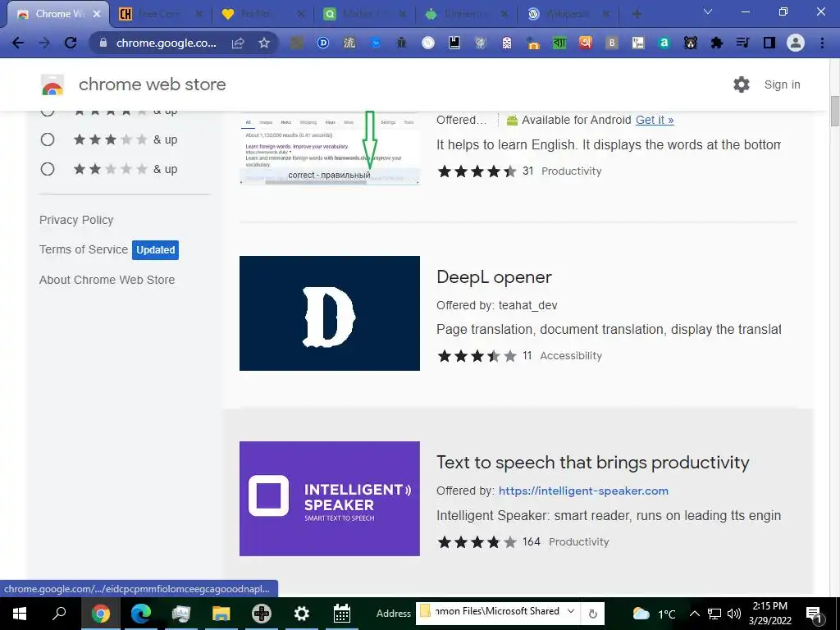Click the Get it » Android link
The image size is (840, 630).
click(655, 120)
